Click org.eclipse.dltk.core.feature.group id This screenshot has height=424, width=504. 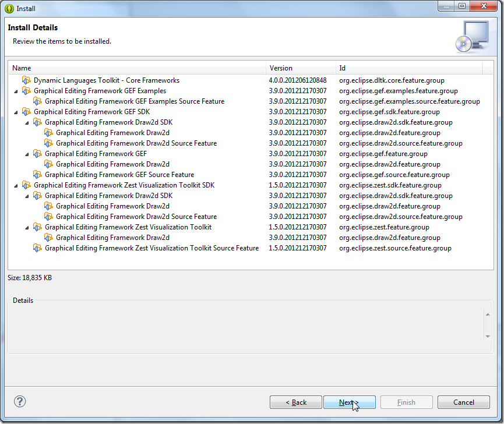(x=392, y=80)
